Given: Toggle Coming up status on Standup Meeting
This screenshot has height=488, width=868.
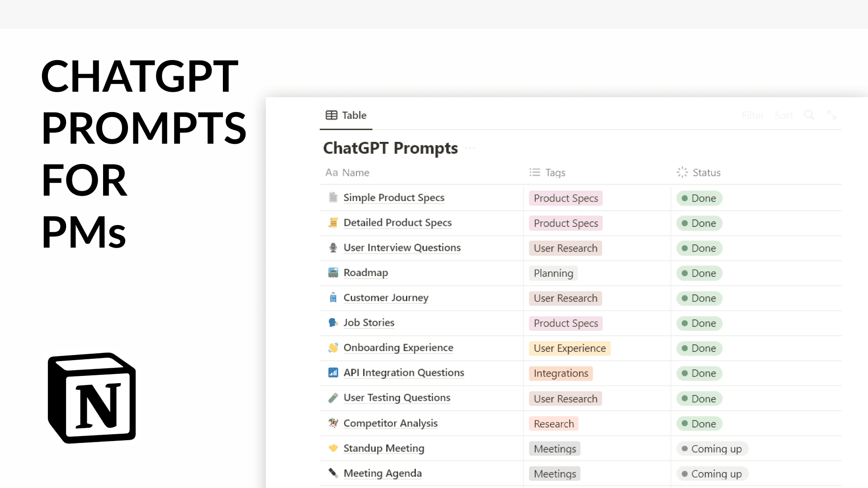Looking at the screenshot, I should tap(712, 448).
